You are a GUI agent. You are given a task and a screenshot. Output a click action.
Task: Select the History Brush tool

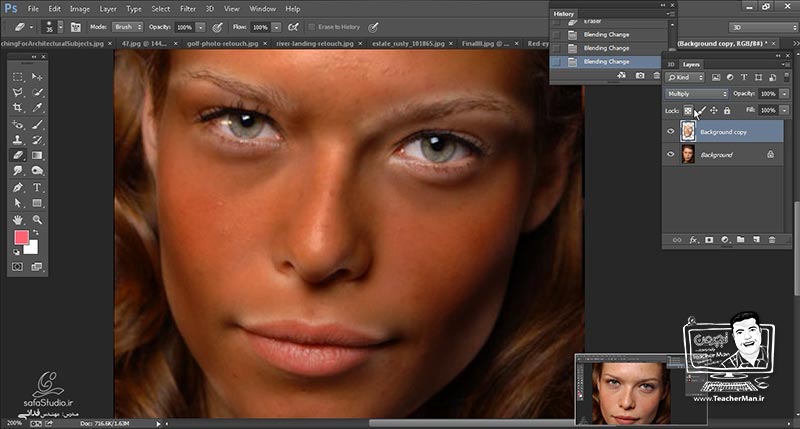37,139
